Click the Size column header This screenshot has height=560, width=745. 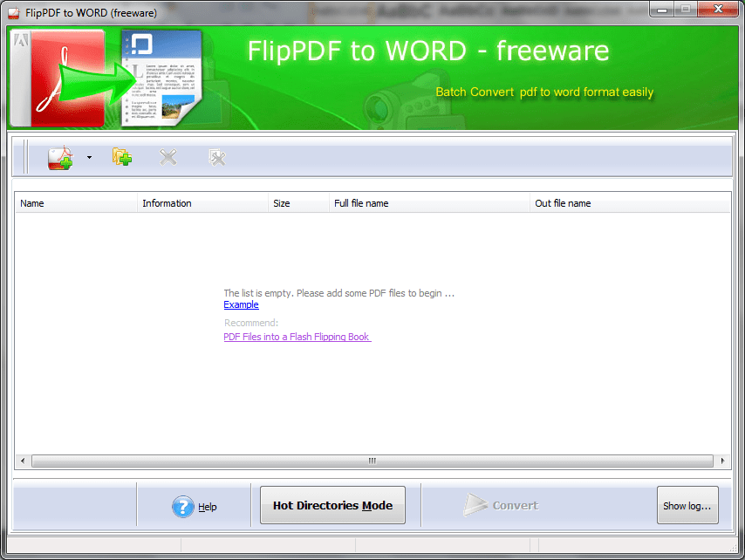pos(281,202)
